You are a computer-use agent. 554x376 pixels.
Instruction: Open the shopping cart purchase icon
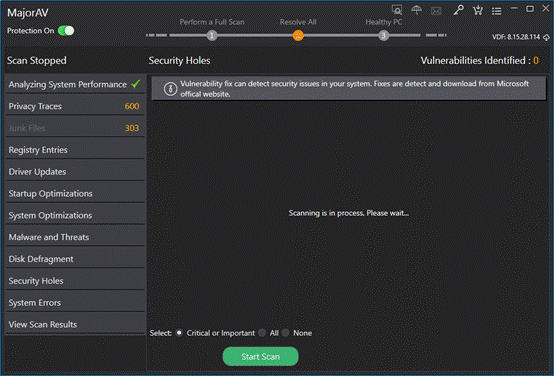point(478,10)
